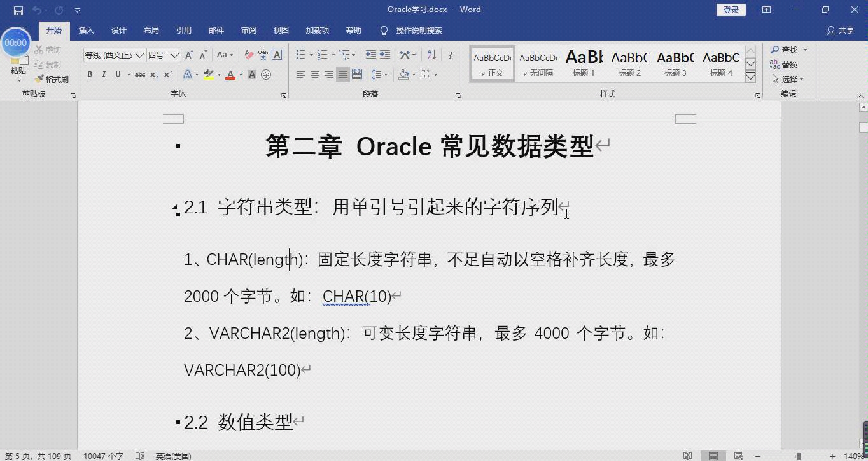Open the borders dropdown arrow
The width and height of the screenshot is (868, 461).
(x=436, y=74)
